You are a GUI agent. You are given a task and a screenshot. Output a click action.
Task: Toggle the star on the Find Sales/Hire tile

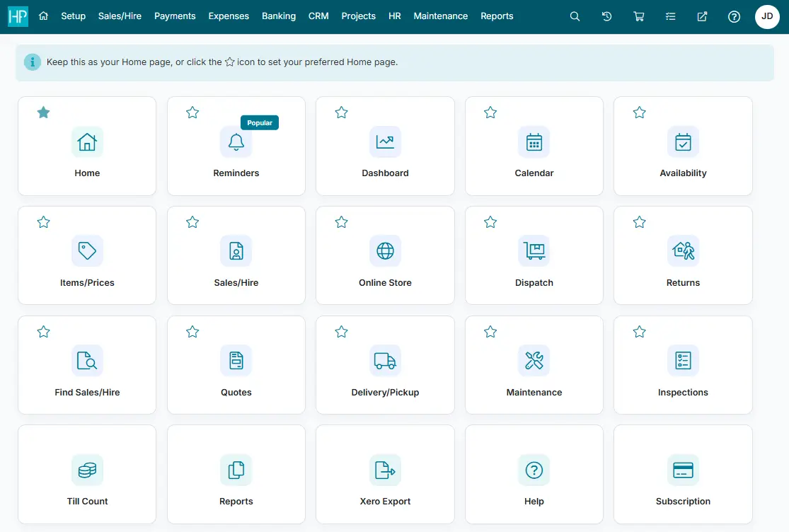(43, 332)
